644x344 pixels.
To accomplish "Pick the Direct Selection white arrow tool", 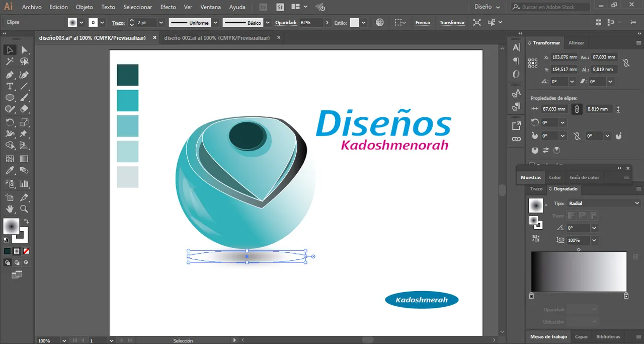I will [x=24, y=50].
